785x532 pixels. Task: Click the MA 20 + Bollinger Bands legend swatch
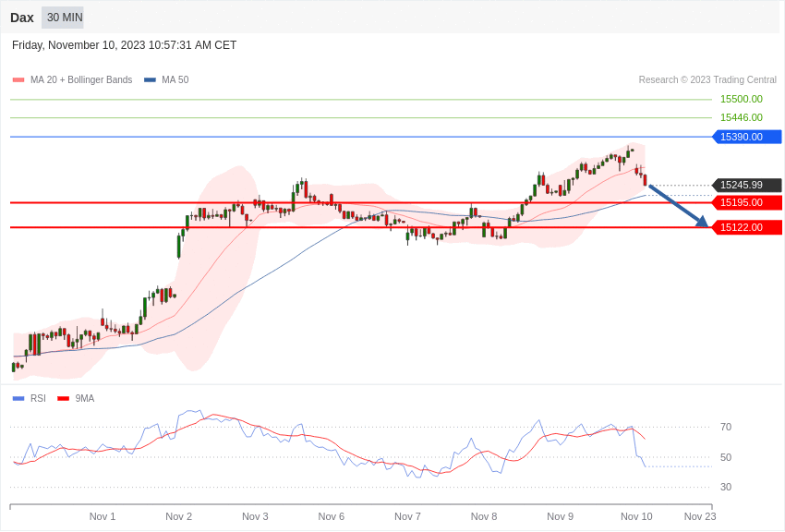pyautogui.click(x=18, y=80)
